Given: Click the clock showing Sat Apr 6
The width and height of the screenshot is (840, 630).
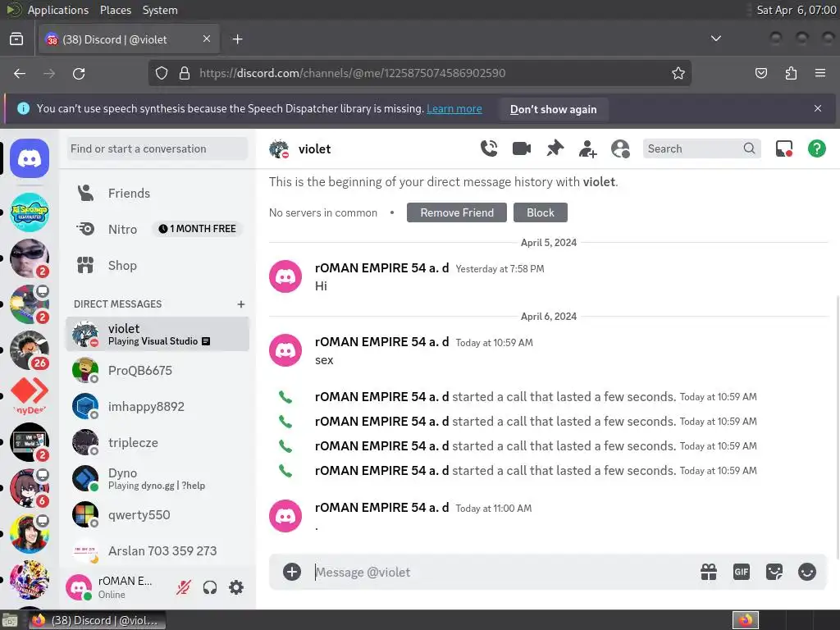Looking at the screenshot, I should click(x=796, y=10).
